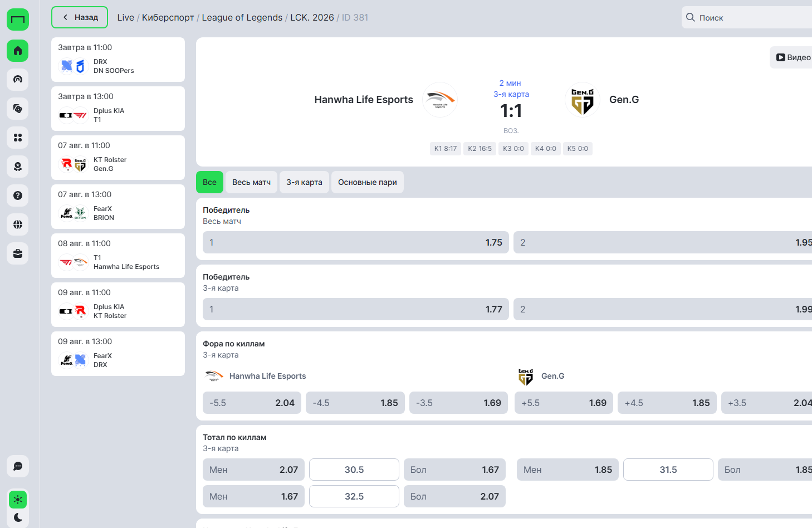Go to Live breadcrumb link
This screenshot has width=812, height=528.
(x=126, y=17)
